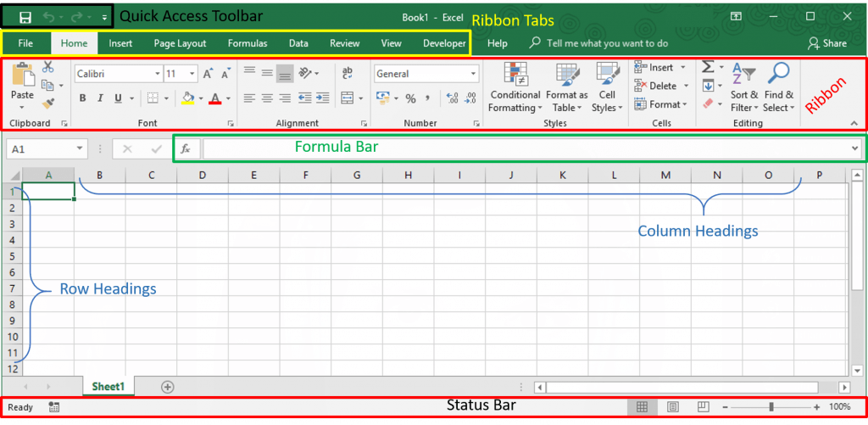This screenshot has width=868, height=425.
Task: Click the Format Painter brush icon
Action: coord(48,103)
